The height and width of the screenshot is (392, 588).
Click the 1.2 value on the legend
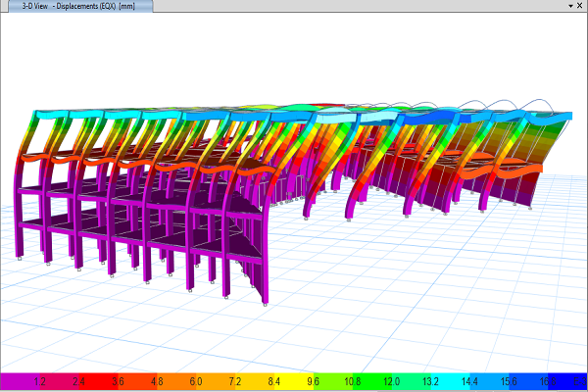coord(40,380)
